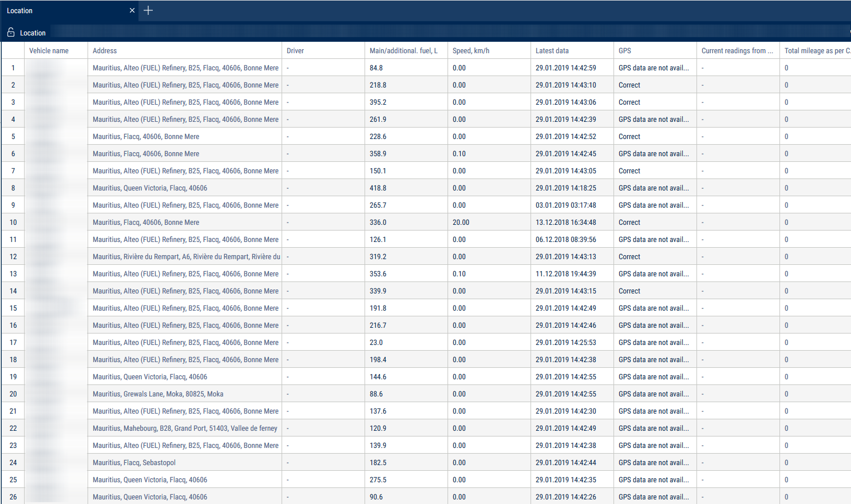The width and height of the screenshot is (851, 504).
Task: Select fuel value 137.6 in row 21
Action: point(378,411)
